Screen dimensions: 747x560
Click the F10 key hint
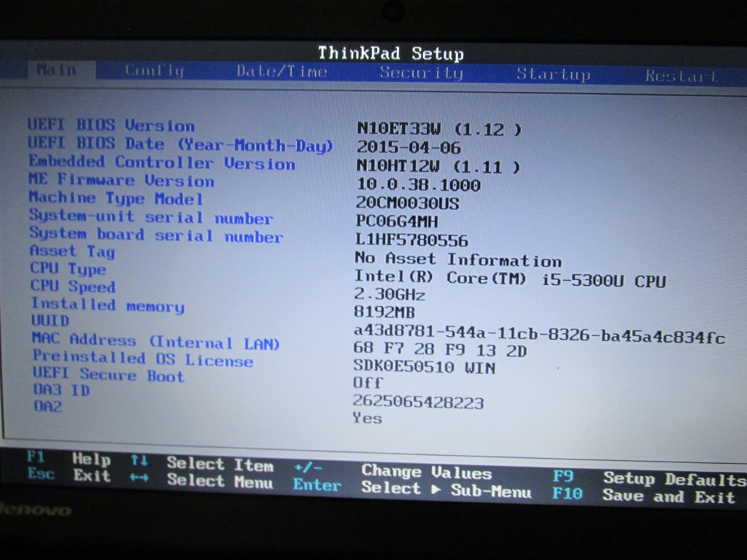coord(568,494)
